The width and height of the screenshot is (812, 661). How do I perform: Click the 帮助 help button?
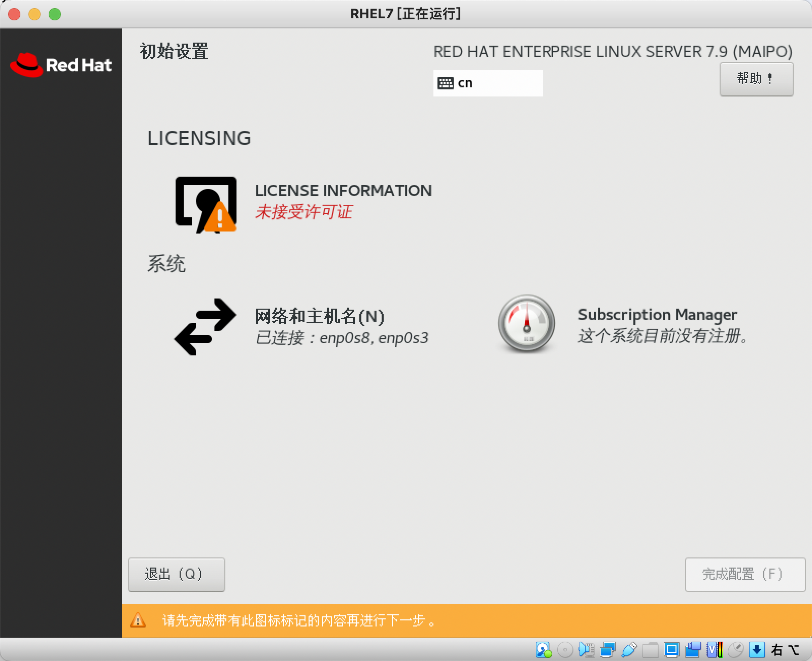756,79
